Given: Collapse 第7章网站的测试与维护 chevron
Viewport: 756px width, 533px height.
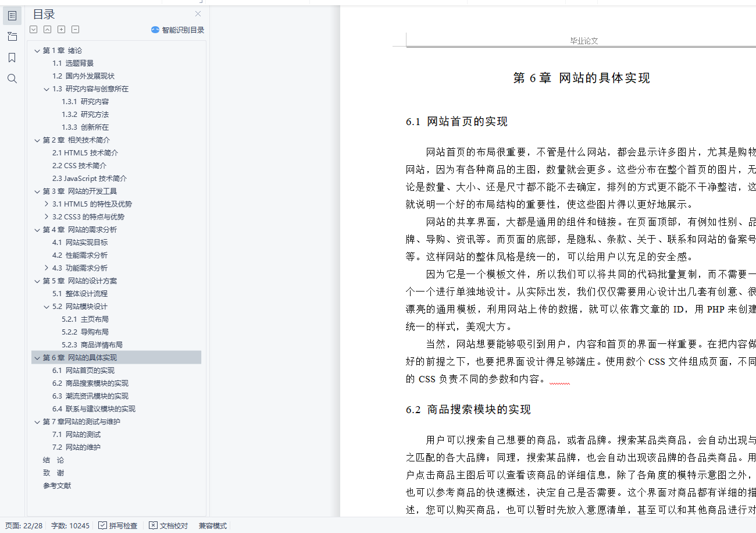Looking at the screenshot, I should pyautogui.click(x=37, y=422).
